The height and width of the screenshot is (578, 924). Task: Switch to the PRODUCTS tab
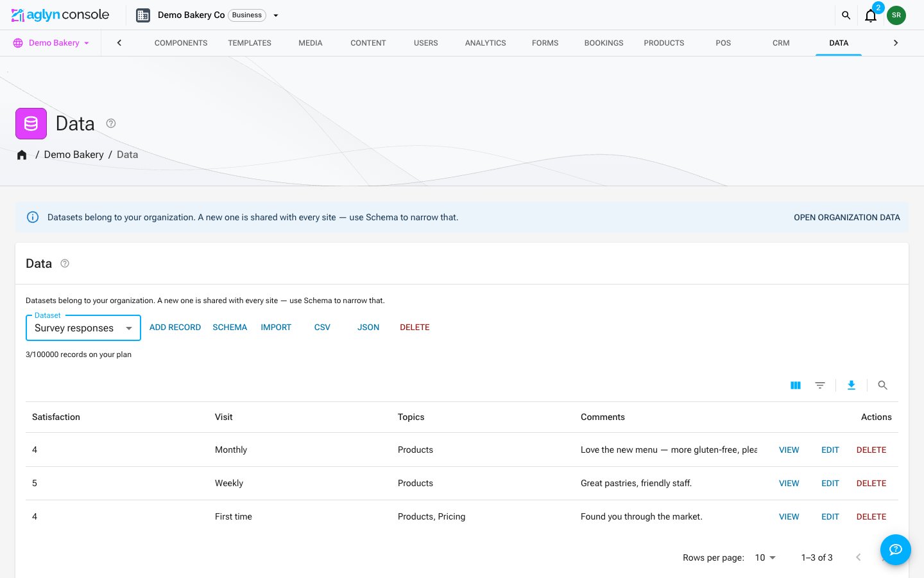(664, 43)
